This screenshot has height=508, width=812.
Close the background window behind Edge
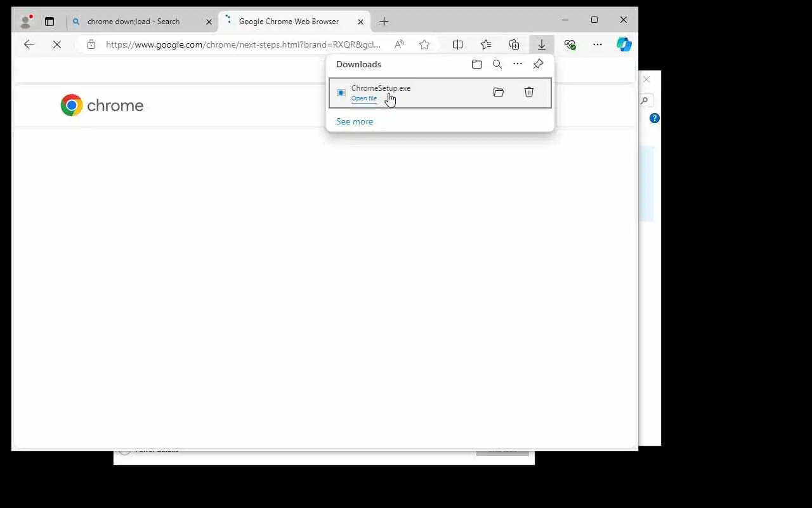646,79
